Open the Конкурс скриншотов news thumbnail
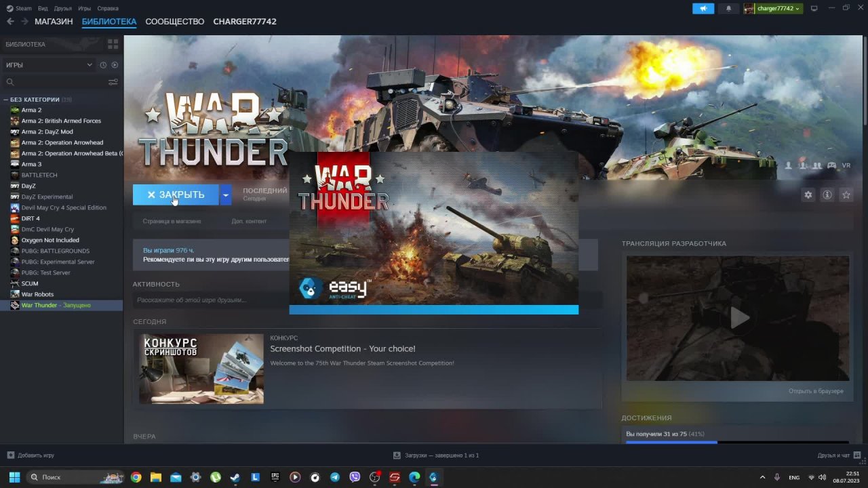The width and height of the screenshot is (868, 488). [201, 369]
